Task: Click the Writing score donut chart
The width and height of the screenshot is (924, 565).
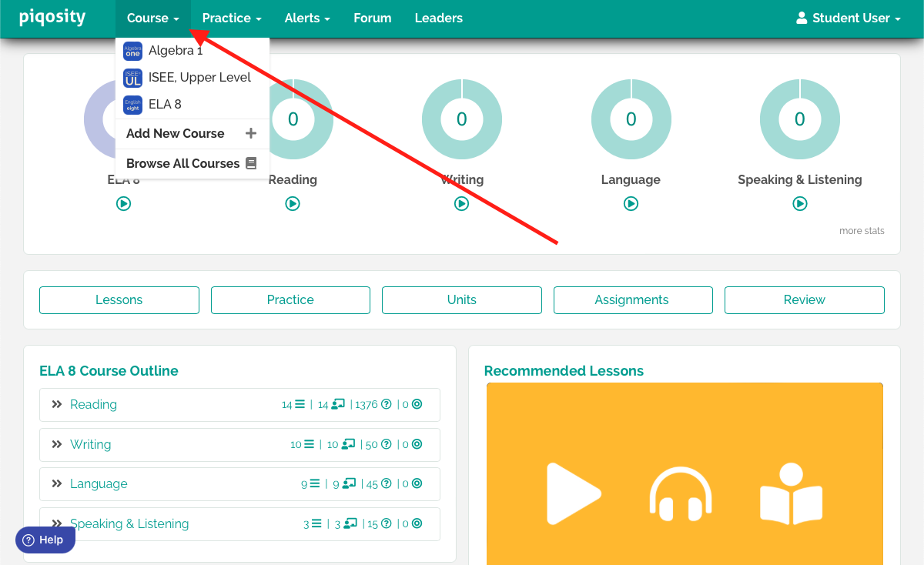Action: coord(462,119)
